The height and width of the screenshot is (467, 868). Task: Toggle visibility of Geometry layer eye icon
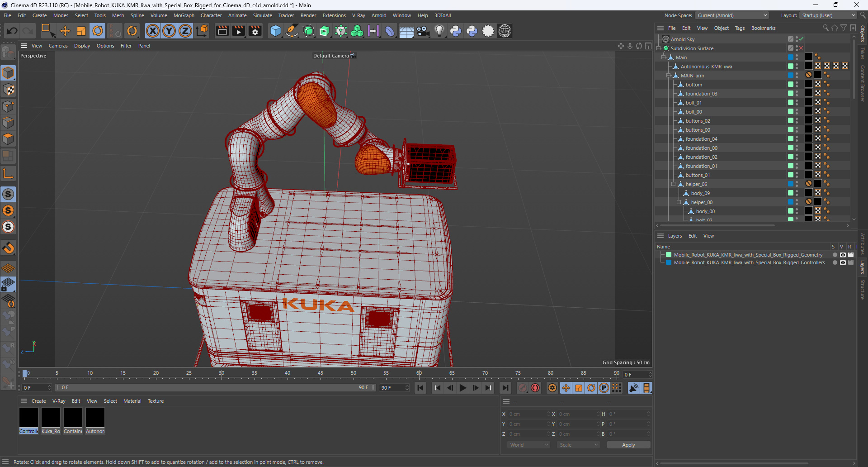(x=843, y=255)
